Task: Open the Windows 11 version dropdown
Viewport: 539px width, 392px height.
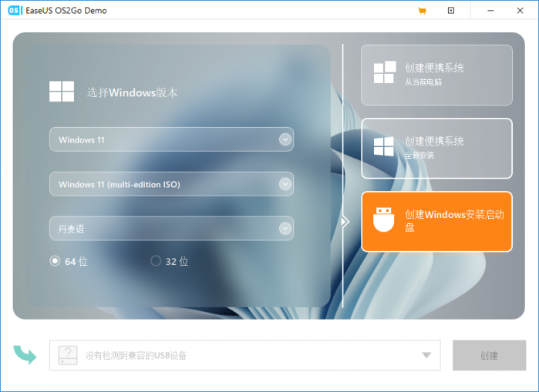Action: [x=171, y=139]
